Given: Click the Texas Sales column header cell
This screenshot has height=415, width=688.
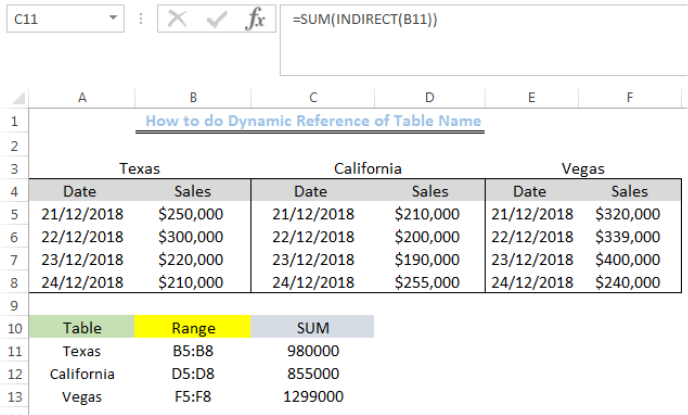Looking at the screenshot, I should [193, 191].
